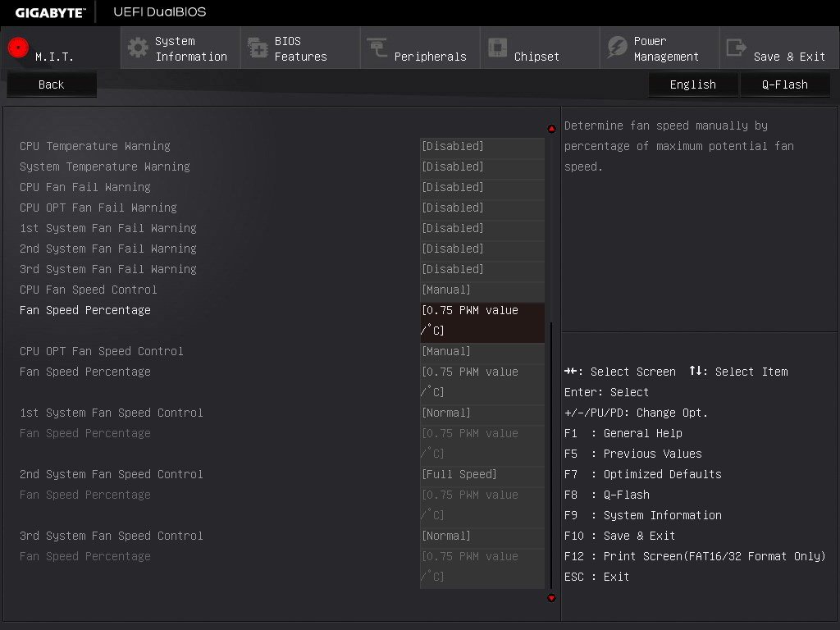Click the BIOS Features chip icon
Screen dimensions: 840x630
pyautogui.click(x=258, y=48)
